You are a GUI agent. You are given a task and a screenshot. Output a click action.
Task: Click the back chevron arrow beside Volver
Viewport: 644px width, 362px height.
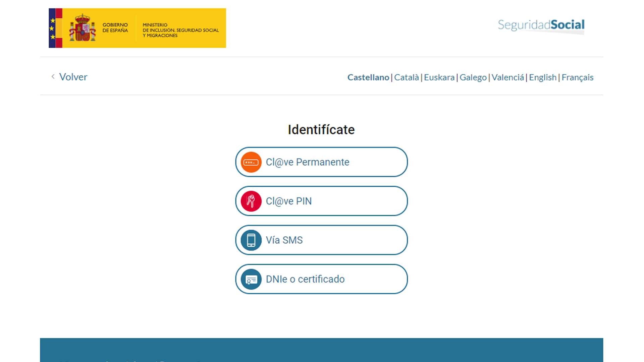point(53,77)
